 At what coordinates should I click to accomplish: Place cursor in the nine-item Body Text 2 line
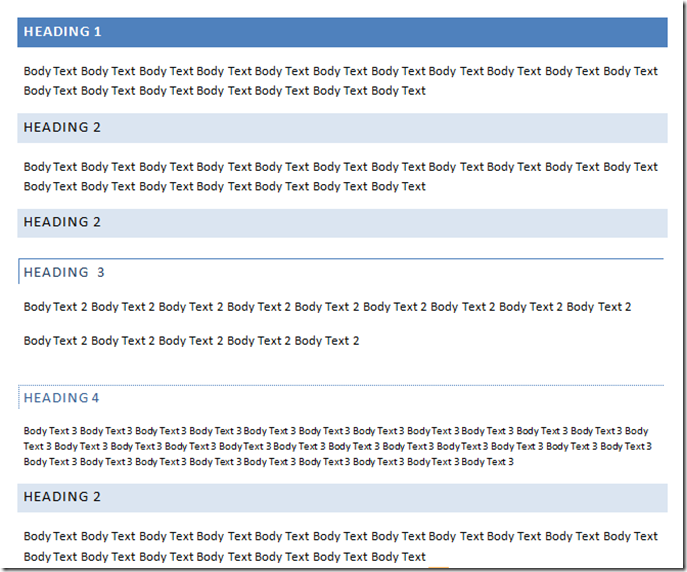click(327, 307)
